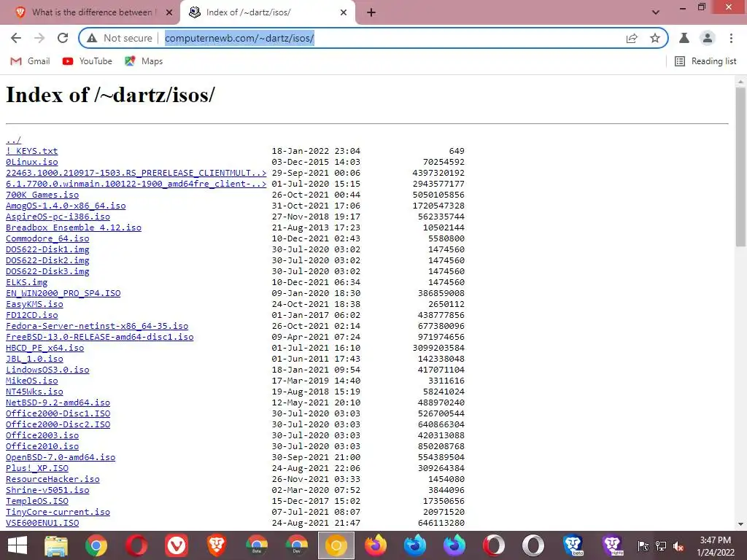Screen dimensions: 747x560
Task: Click the muted volume tray icon
Action: pyautogui.click(x=678, y=546)
